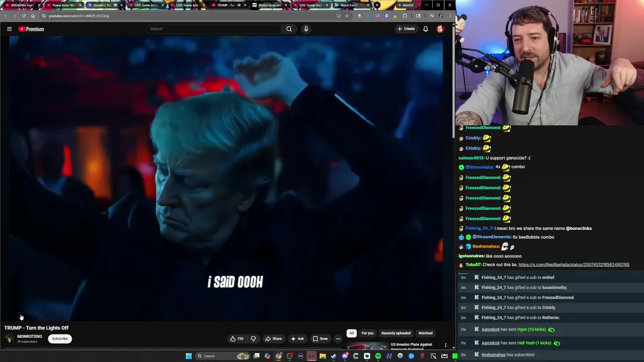Reload the page
644x362 pixels.
24,16
